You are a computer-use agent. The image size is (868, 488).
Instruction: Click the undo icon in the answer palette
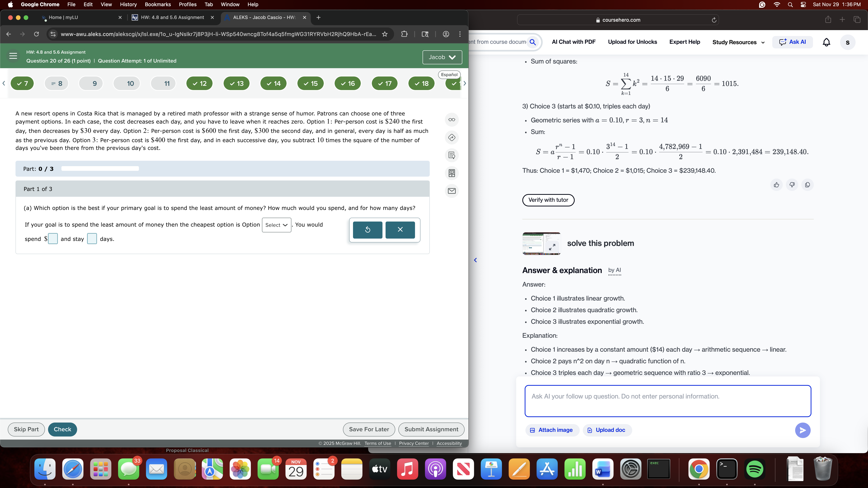click(367, 230)
